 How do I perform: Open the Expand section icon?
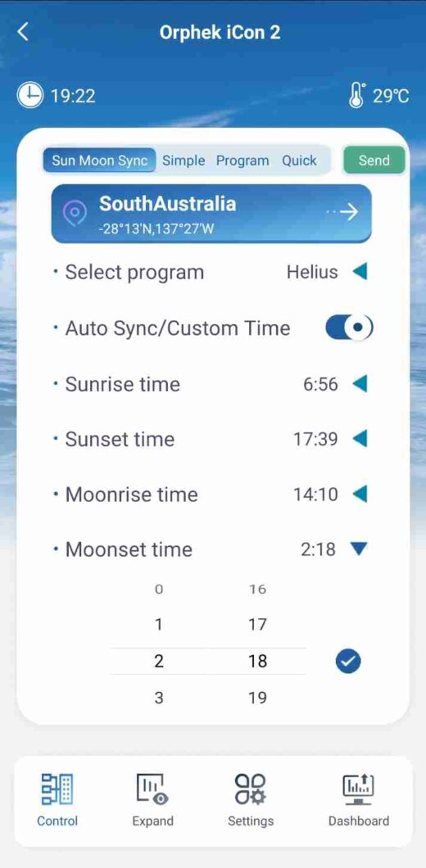(153, 789)
